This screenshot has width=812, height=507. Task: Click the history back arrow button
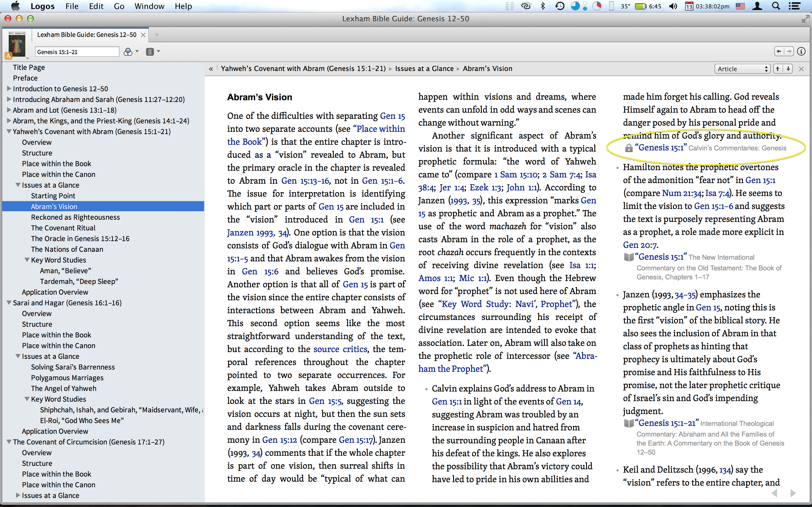[x=779, y=51]
